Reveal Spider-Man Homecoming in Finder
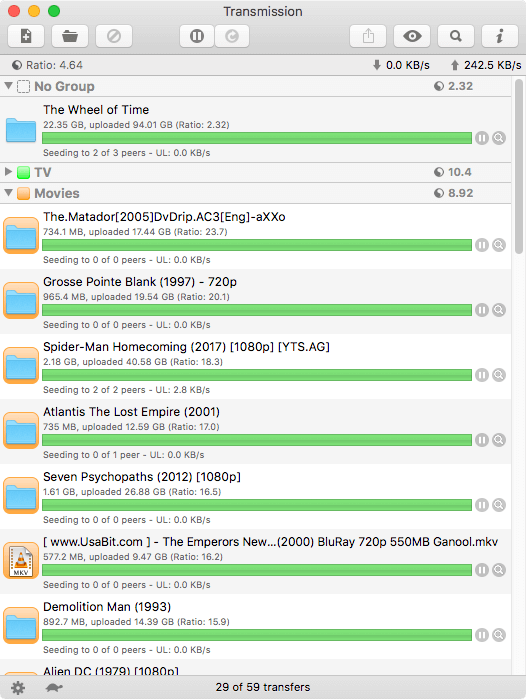This screenshot has height=699, width=526. point(499,375)
